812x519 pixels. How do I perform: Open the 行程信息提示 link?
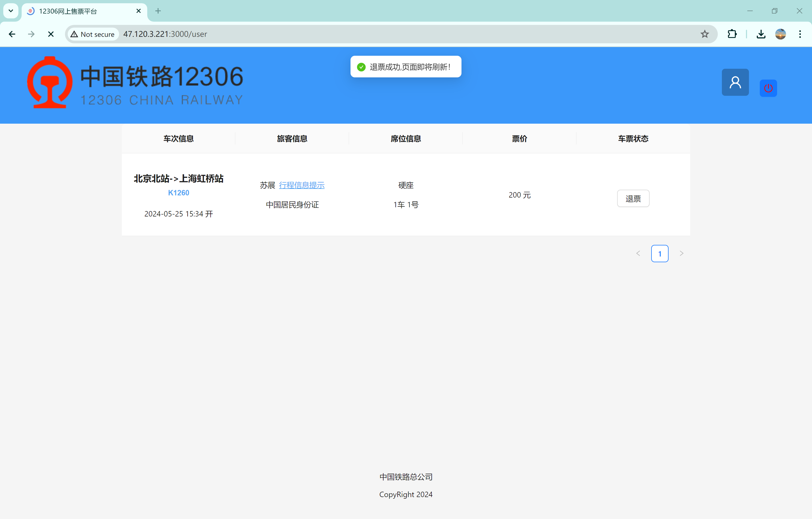click(x=302, y=185)
